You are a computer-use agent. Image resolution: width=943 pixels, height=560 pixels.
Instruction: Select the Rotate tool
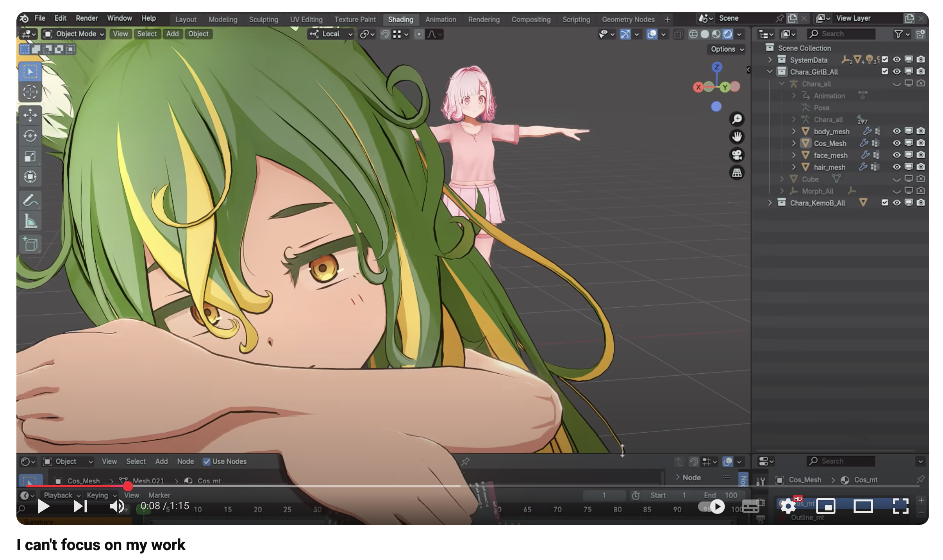pos(30,136)
